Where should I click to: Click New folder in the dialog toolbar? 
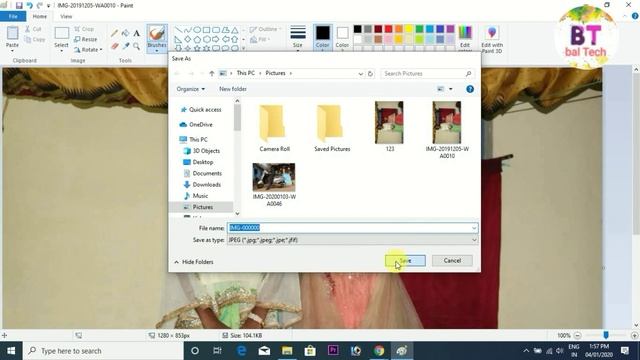click(x=233, y=89)
